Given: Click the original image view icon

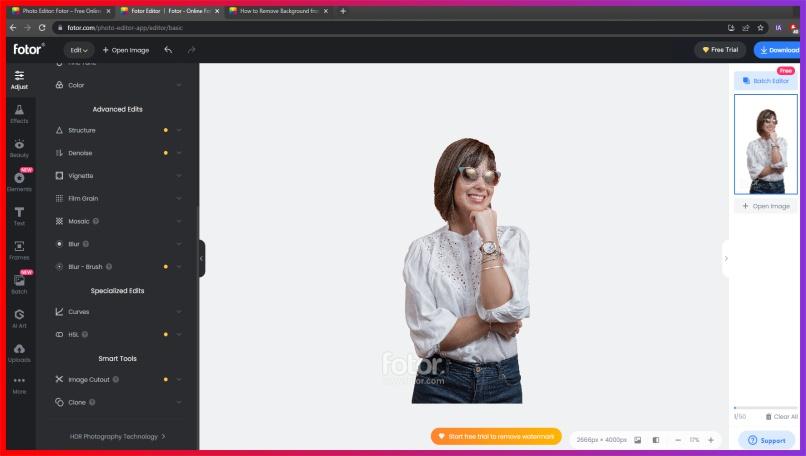Looking at the screenshot, I should point(637,440).
